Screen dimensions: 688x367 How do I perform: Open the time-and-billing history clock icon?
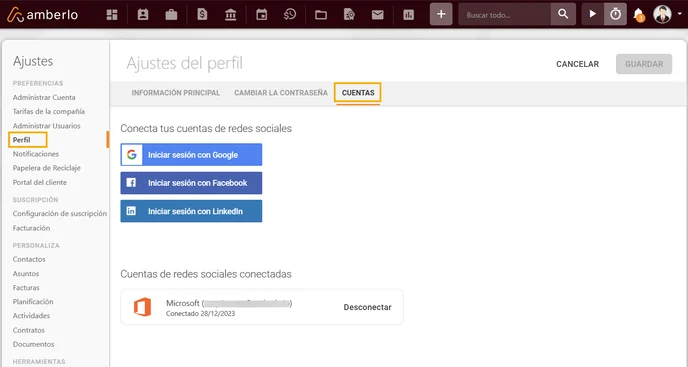click(290, 14)
